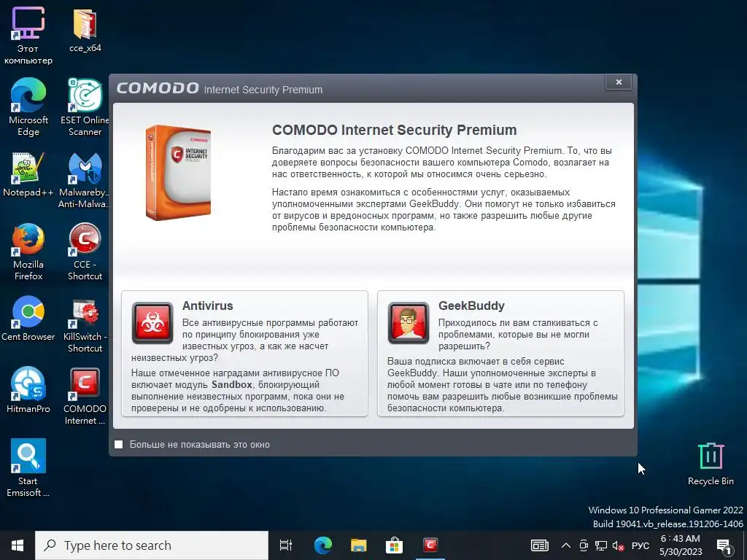Open the GeekBuddy information card

(500, 354)
